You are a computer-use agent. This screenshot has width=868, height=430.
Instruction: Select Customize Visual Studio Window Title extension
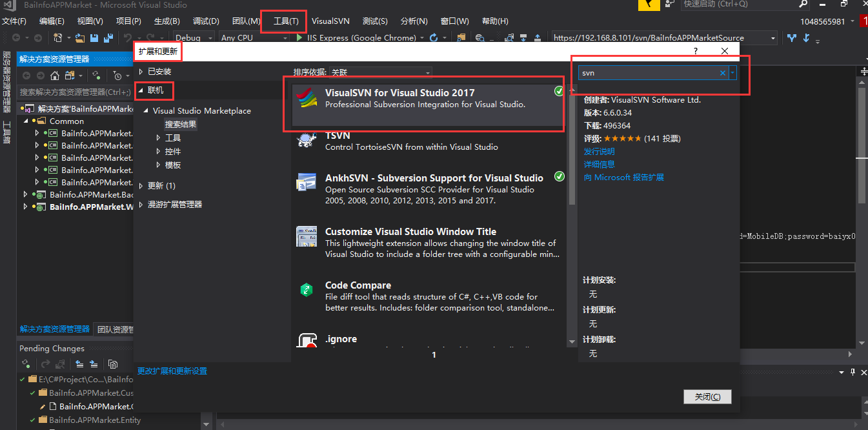click(x=429, y=243)
